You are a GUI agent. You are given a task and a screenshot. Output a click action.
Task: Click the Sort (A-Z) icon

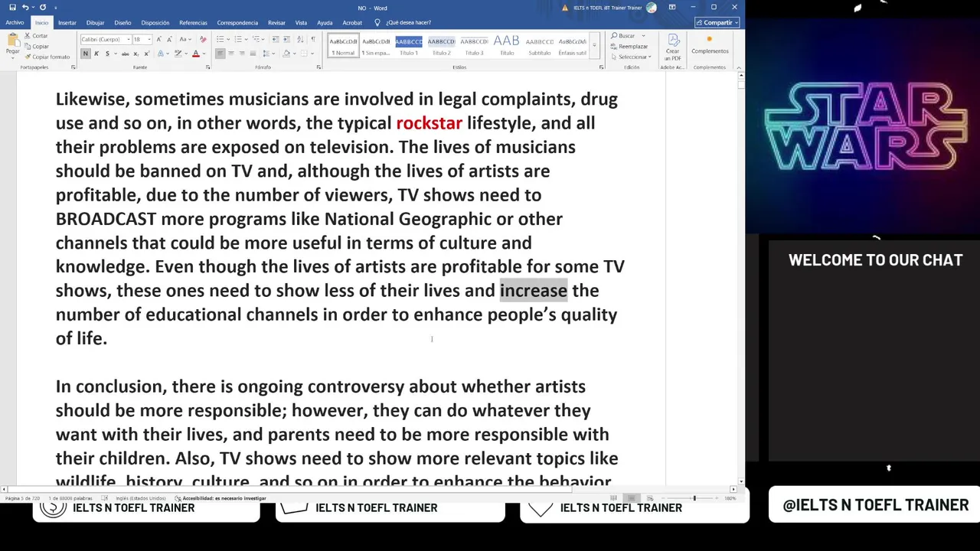(301, 39)
